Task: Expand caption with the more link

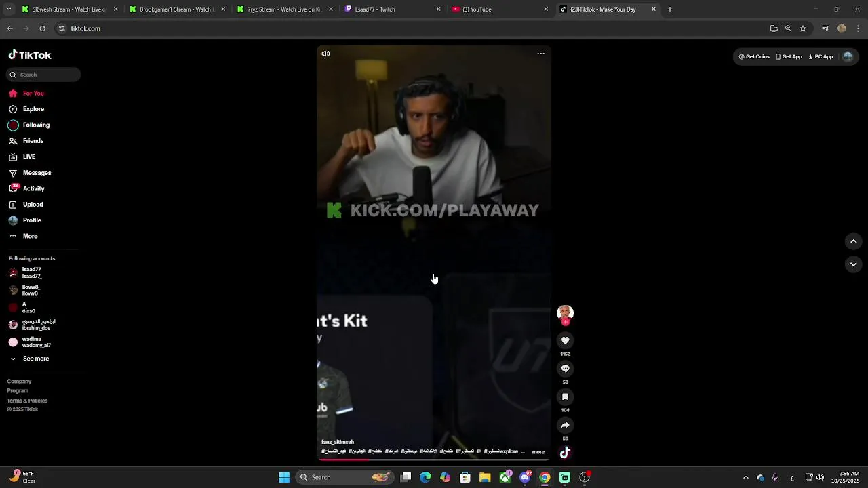Action: click(x=538, y=452)
